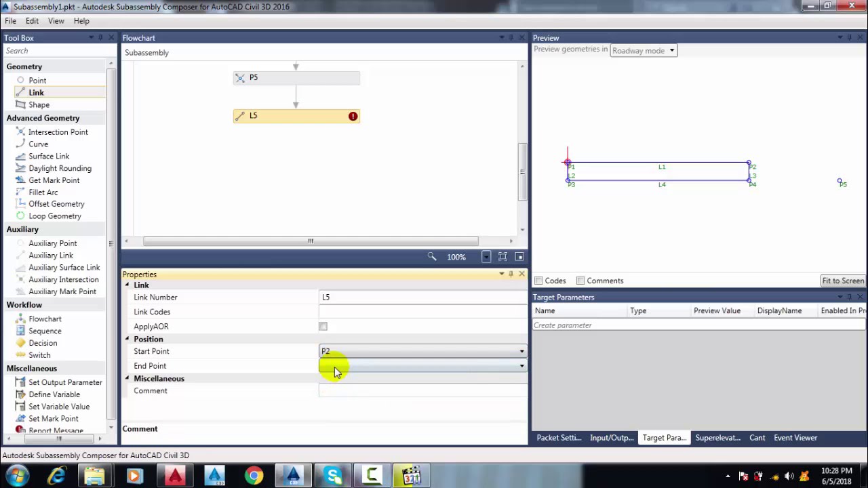Collapse the Position properties group

[x=127, y=339]
